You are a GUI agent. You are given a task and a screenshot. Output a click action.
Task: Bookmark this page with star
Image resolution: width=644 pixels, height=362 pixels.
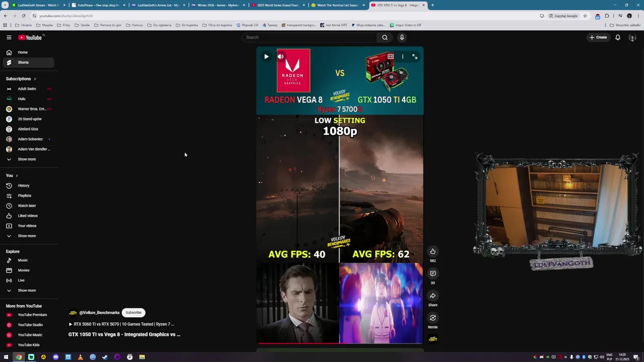coord(585,16)
